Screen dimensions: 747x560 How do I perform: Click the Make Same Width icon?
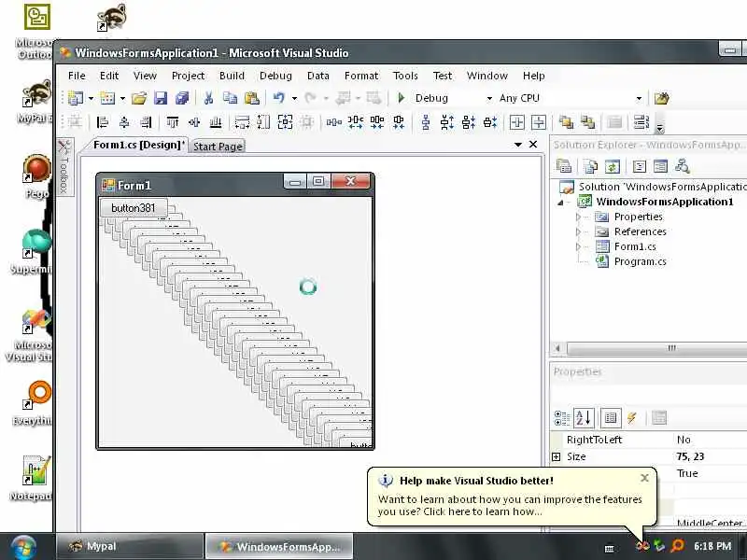click(x=242, y=122)
